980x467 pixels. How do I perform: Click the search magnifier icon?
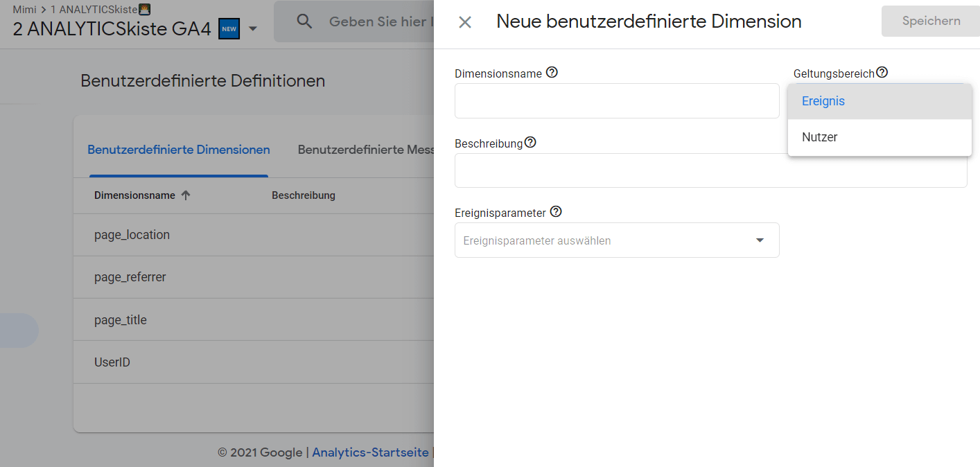304,21
